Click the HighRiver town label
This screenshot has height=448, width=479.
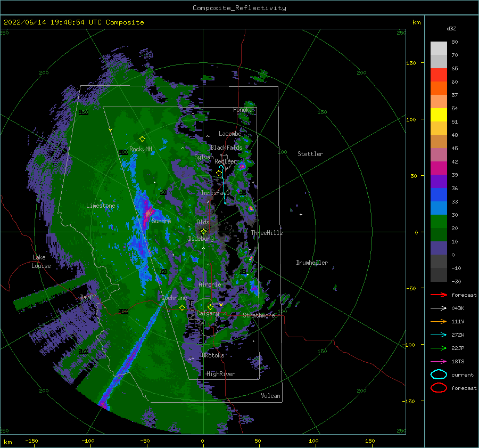pyautogui.click(x=220, y=374)
